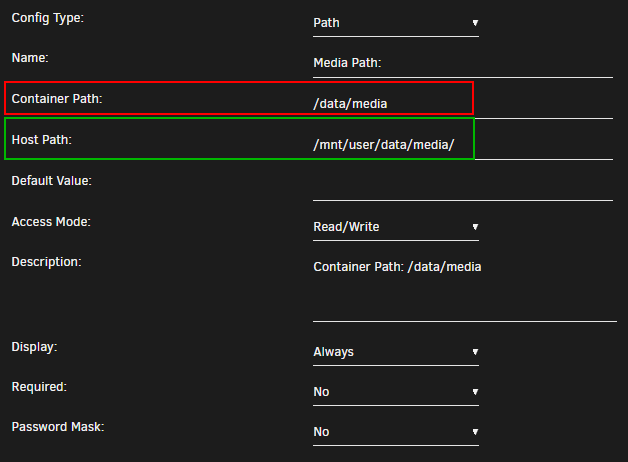628x462 pixels.
Task: Open the Password Mask dropdown
Action: pyautogui.click(x=395, y=432)
